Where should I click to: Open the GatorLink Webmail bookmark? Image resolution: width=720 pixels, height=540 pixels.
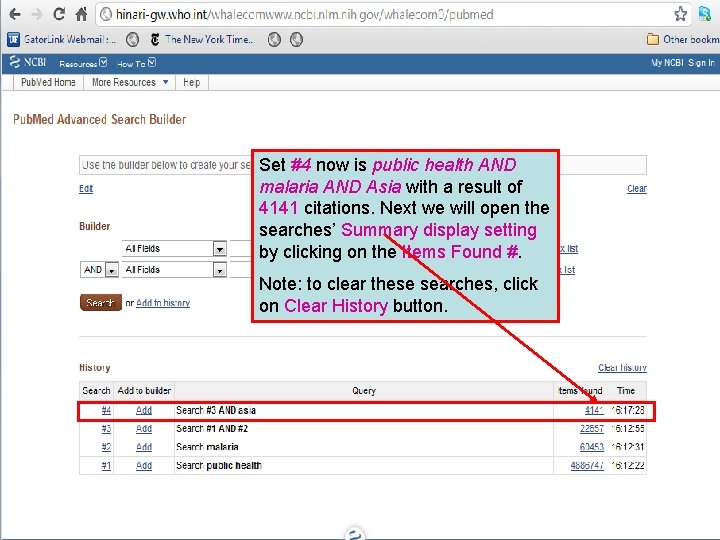coord(62,39)
